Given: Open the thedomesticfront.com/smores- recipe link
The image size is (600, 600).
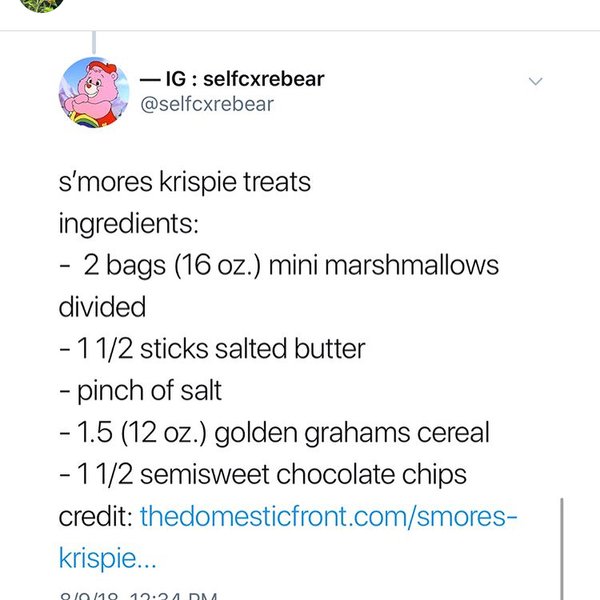Looking at the screenshot, I should click(332, 517).
